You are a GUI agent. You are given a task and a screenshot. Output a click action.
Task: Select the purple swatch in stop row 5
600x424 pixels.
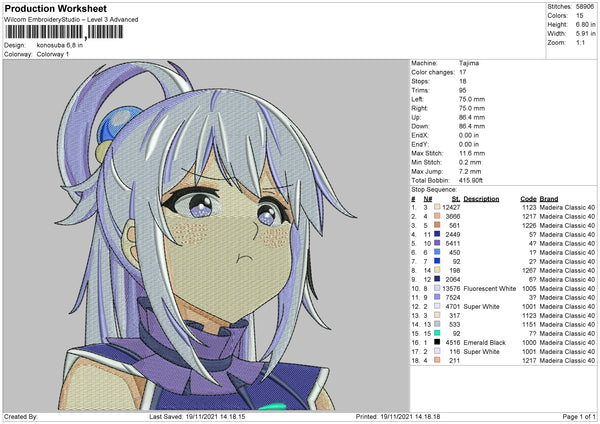[x=437, y=243]
